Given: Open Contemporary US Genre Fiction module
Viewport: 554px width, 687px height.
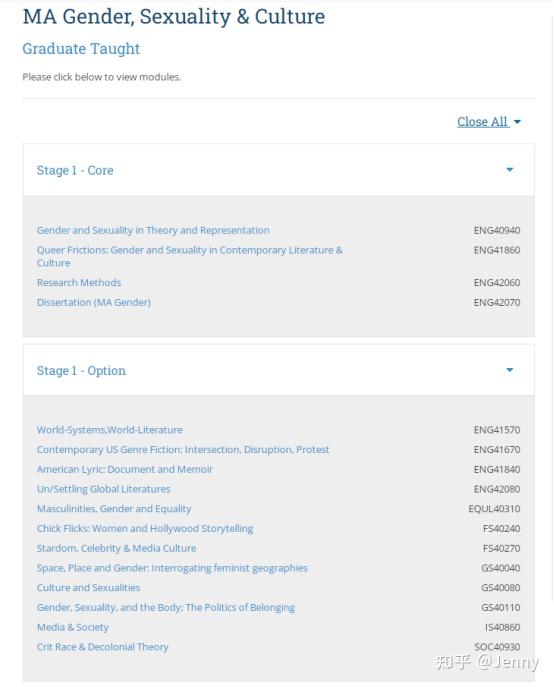Looking at the screenshot, I should pyautogui.click(x=183, y=450).
